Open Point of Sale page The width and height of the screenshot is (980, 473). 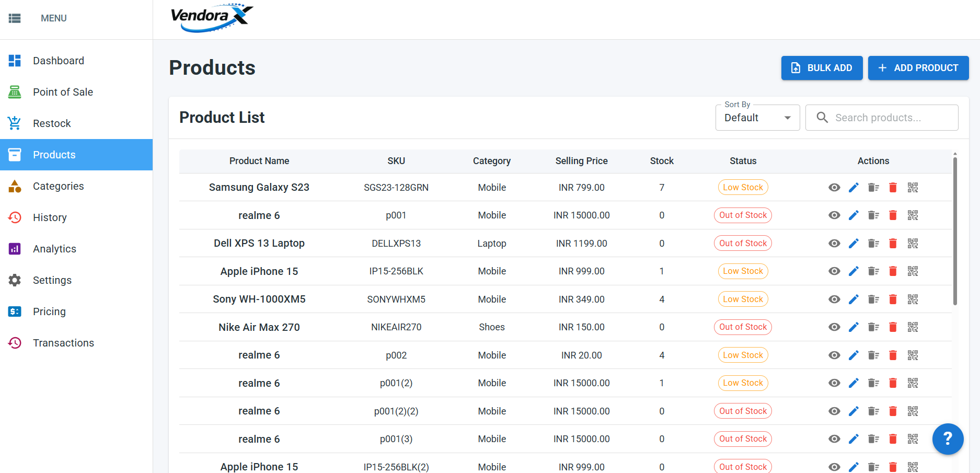(x=76, y=92)
